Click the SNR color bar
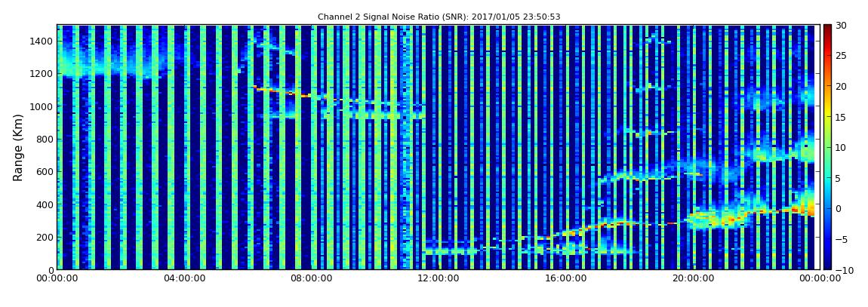Screen dimensions: 868x307 click(x=827, y=147)
